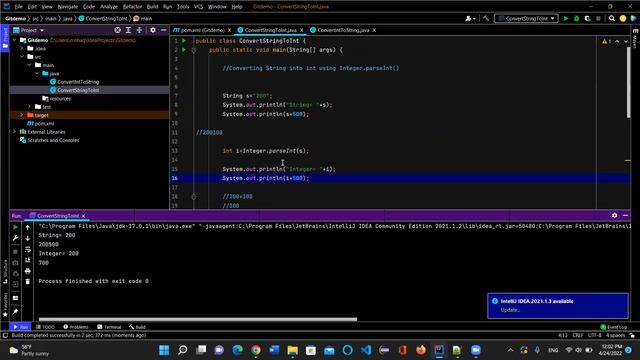
Task: Open the Navigate menu
Action: coord(67,7)
